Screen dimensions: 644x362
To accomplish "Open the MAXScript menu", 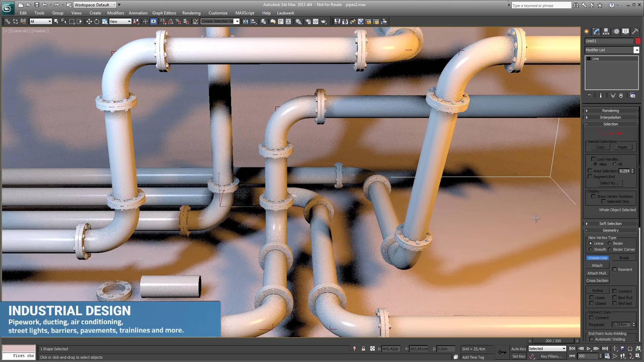I will [245, 13].
